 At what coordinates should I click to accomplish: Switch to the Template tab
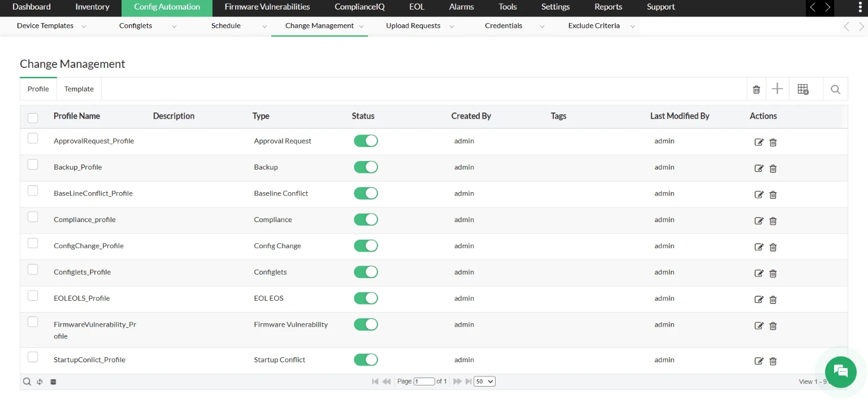click(x=79, y=89)
